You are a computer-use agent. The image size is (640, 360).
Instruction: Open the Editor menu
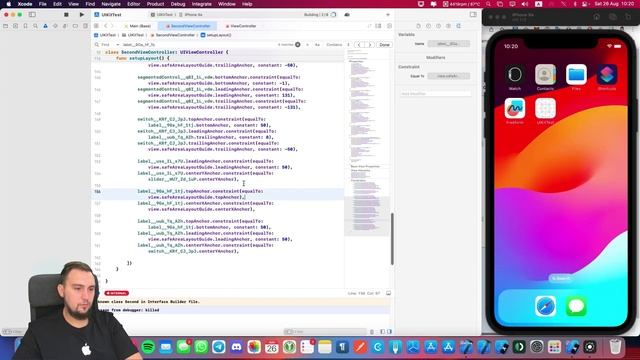pos(133,4)
